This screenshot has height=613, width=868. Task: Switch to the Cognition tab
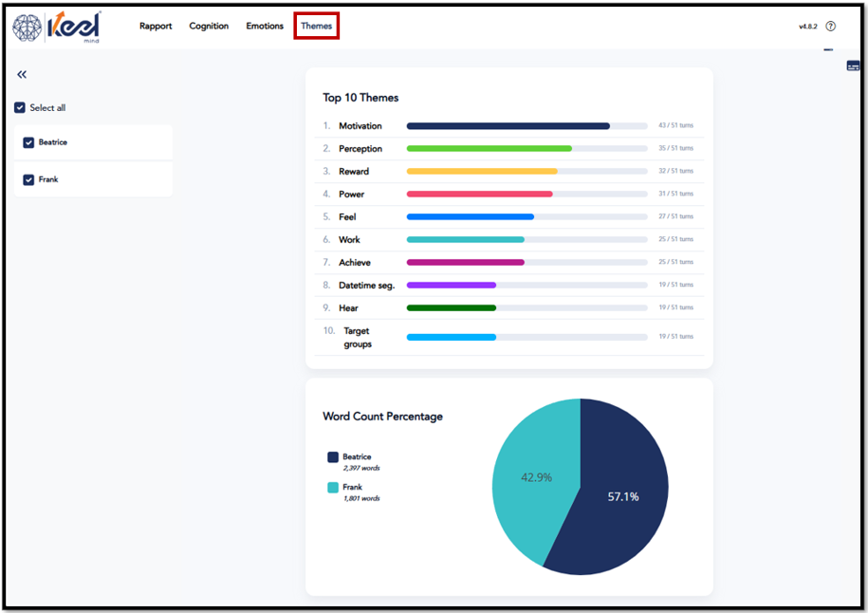tap(209, 26)
